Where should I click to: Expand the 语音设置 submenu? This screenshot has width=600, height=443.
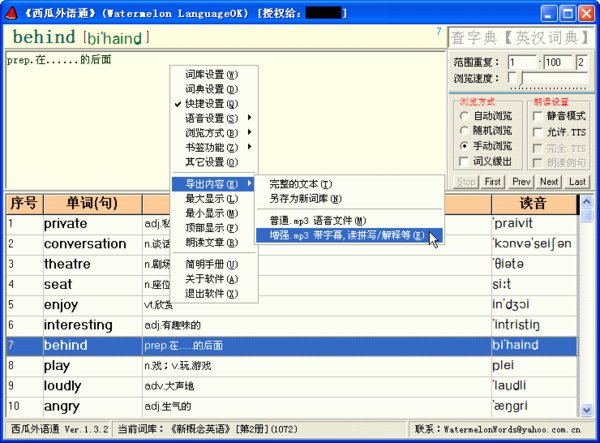tap(214, 118)
